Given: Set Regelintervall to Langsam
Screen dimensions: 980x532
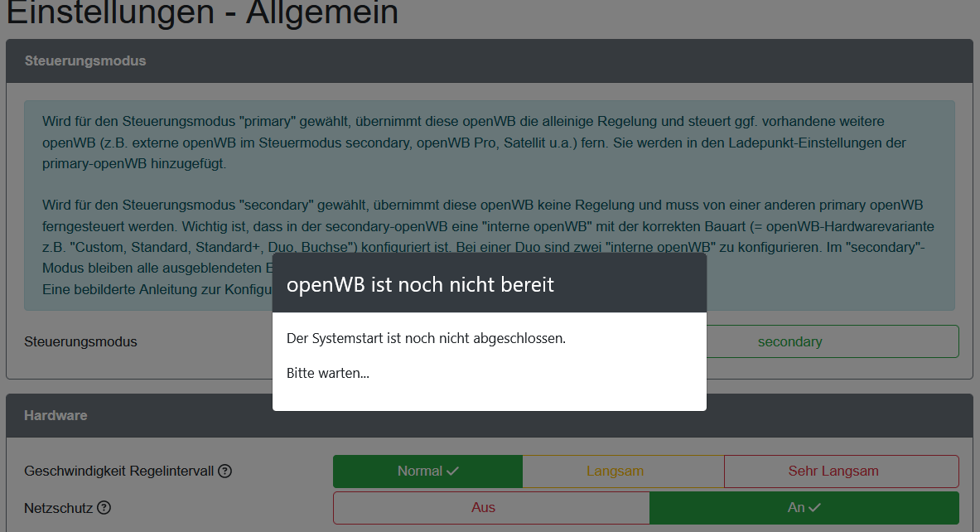Looking at the screenshot, I should pos(623,472).
